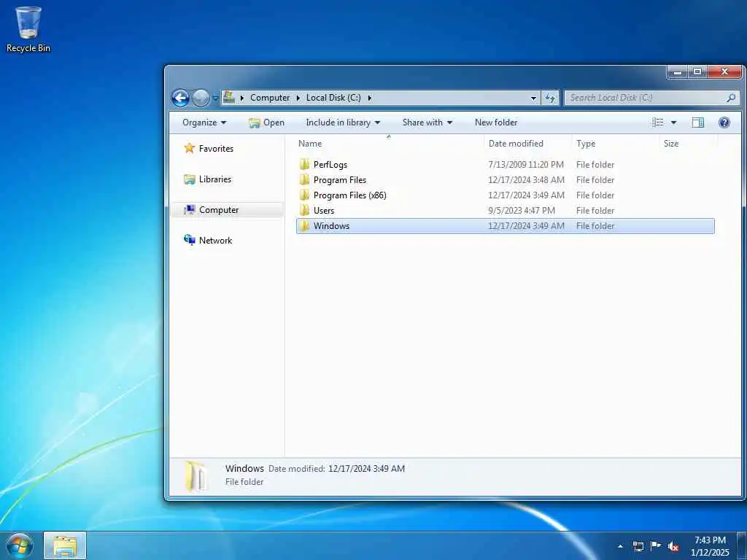747x560 pixels.
Task: Expand arrow after Local Disk (C:) breadcrumb
Action: pos(369,98)
